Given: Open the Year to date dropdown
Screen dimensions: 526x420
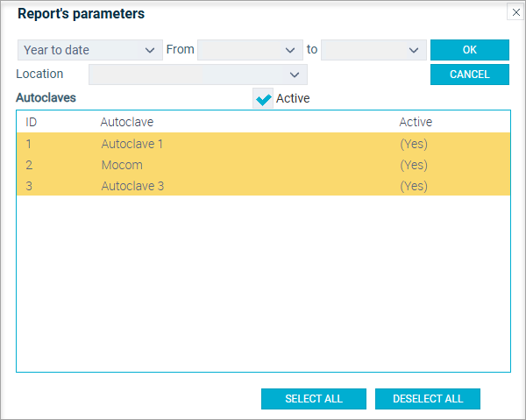Looking at the screenshot, I should (x=90, y=50).
